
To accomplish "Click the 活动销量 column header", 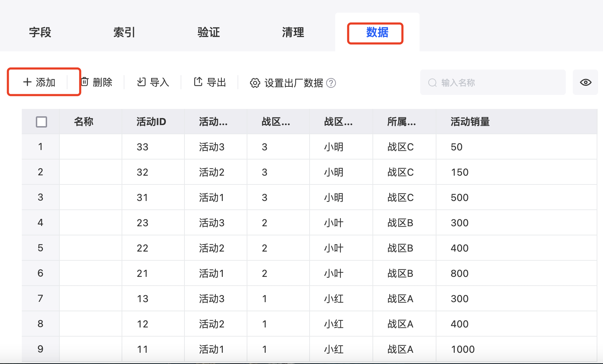I will tap(470, 122).
